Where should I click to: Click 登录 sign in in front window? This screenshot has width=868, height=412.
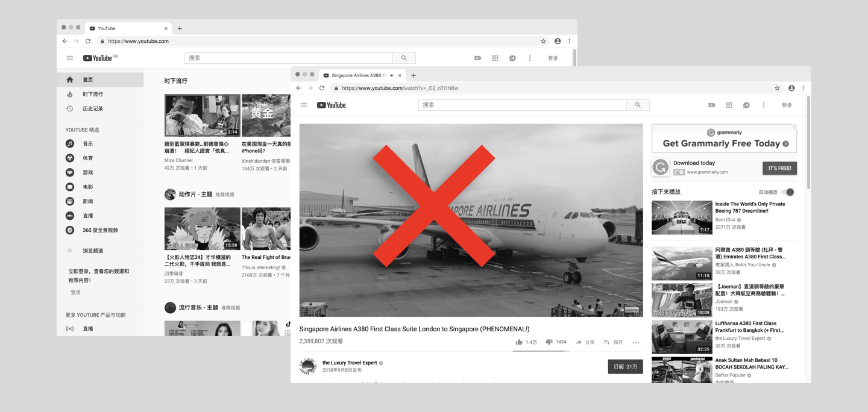[x=787, y=105]
